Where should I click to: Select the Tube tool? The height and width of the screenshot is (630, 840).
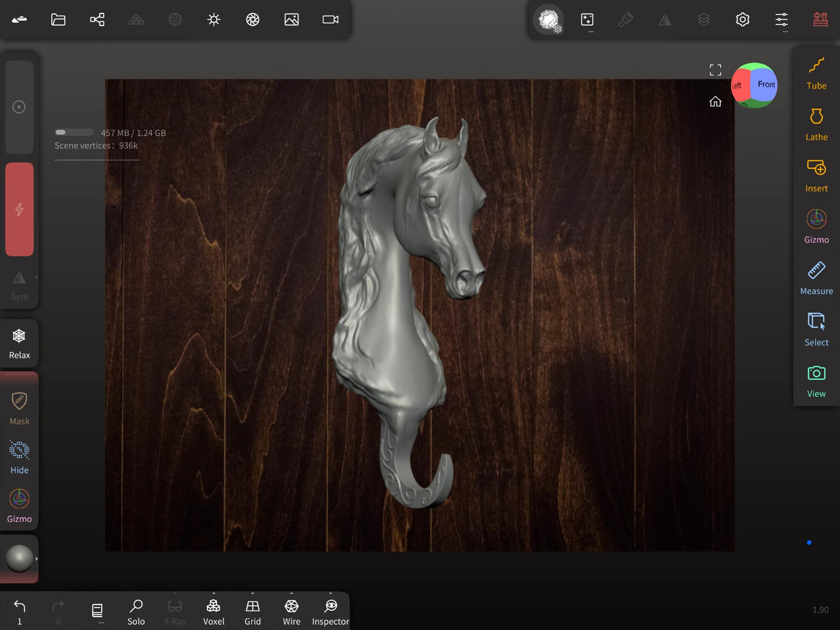pyautogui.click(x=816, y=74)
